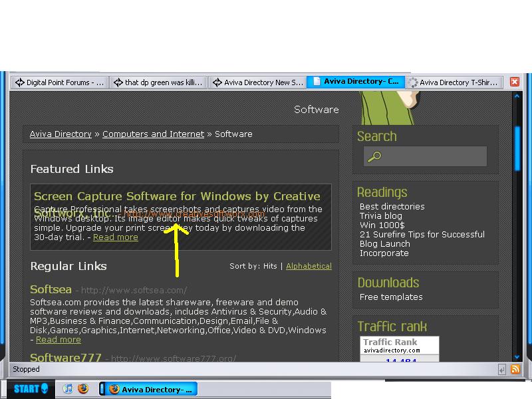This screenshot has width=532, height=399.
Task: Select the Aviva Directory taskbar window button
Action: pos(148,389)
